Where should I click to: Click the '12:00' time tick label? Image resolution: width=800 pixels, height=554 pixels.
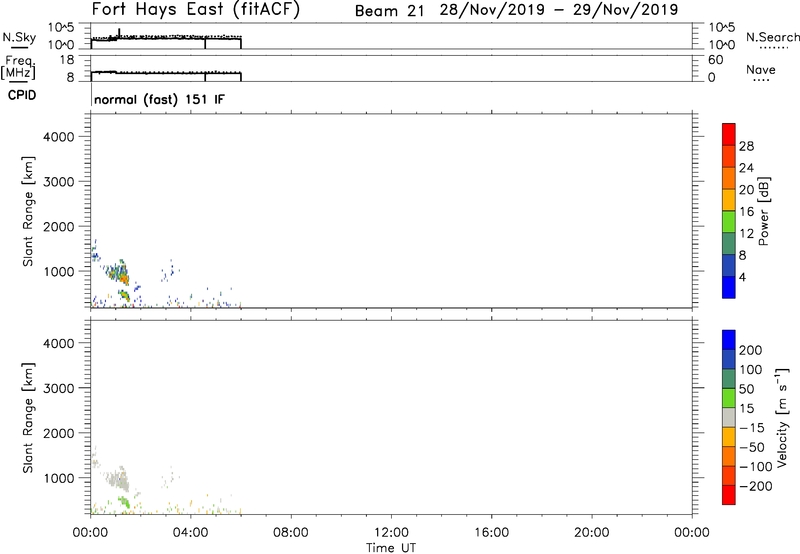tap(391, 532)
